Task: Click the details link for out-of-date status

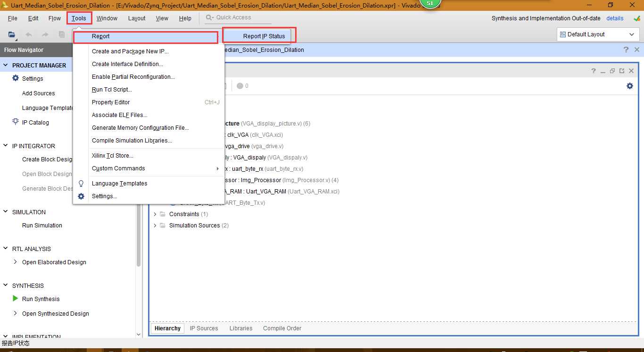Action: 615,18
